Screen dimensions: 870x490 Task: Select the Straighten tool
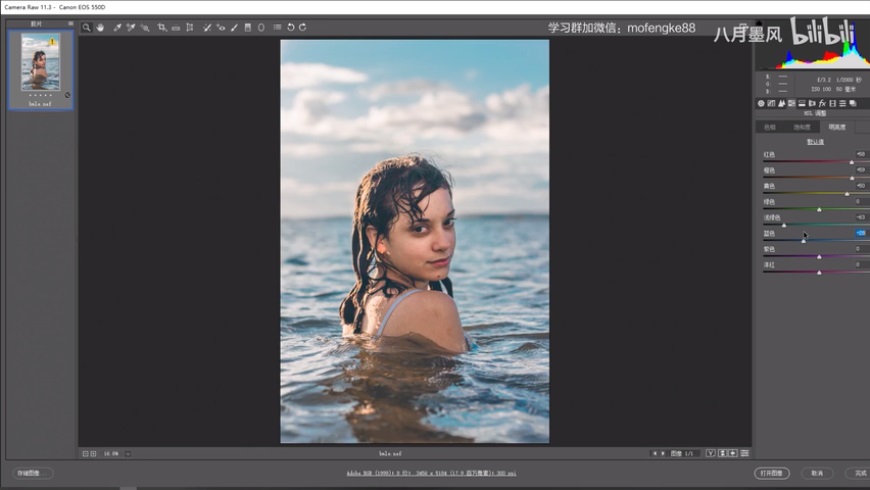tap(176, 27)
